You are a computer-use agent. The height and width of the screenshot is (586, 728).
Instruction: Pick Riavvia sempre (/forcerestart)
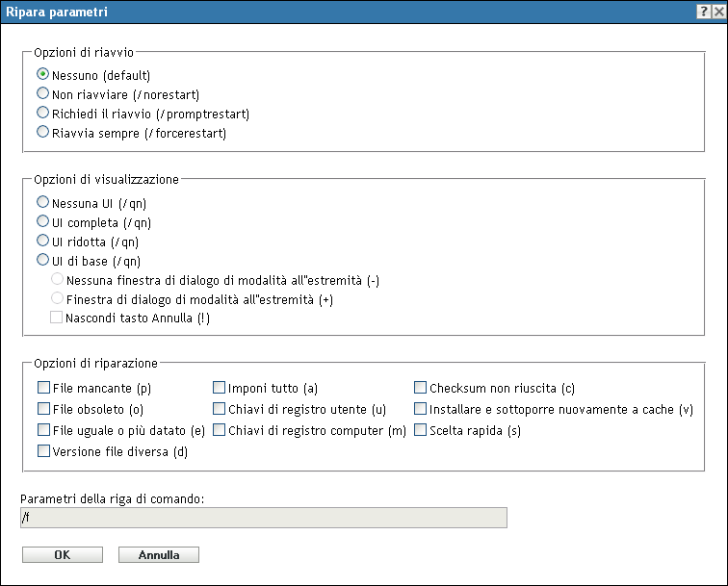pos(42,134)
